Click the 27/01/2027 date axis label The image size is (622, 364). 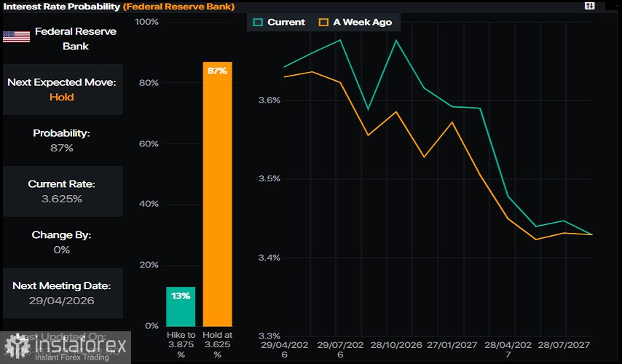click(x=452, y=345)
